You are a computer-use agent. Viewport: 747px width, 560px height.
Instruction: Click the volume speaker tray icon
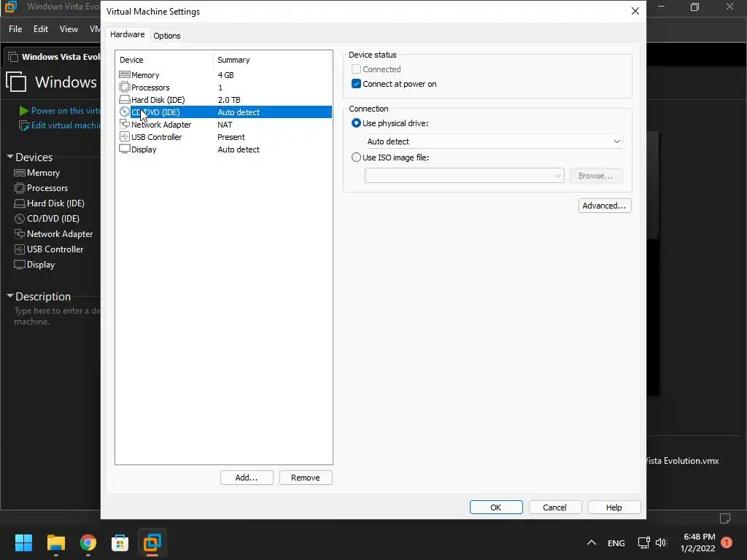[661, 542]
